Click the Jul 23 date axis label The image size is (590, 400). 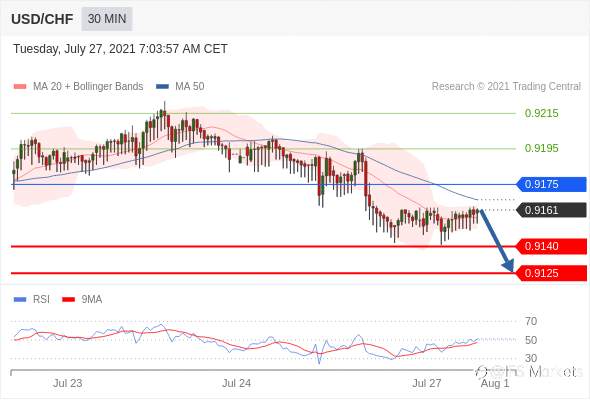click(x=67, y=383)
